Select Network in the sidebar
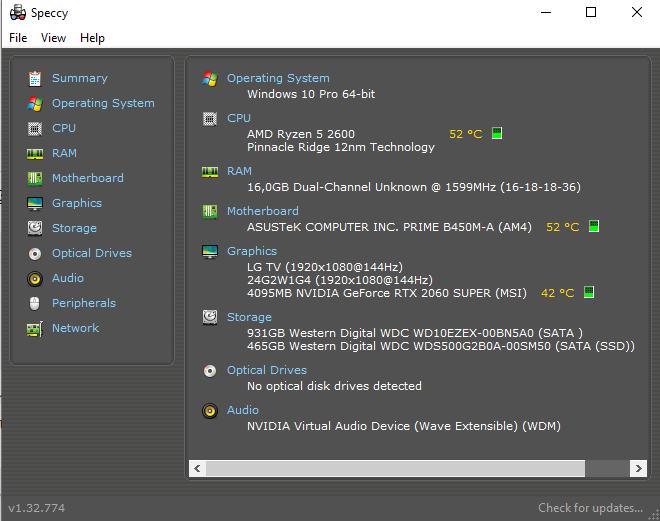This screenshot has width=660, height=521. coord(75,328)
